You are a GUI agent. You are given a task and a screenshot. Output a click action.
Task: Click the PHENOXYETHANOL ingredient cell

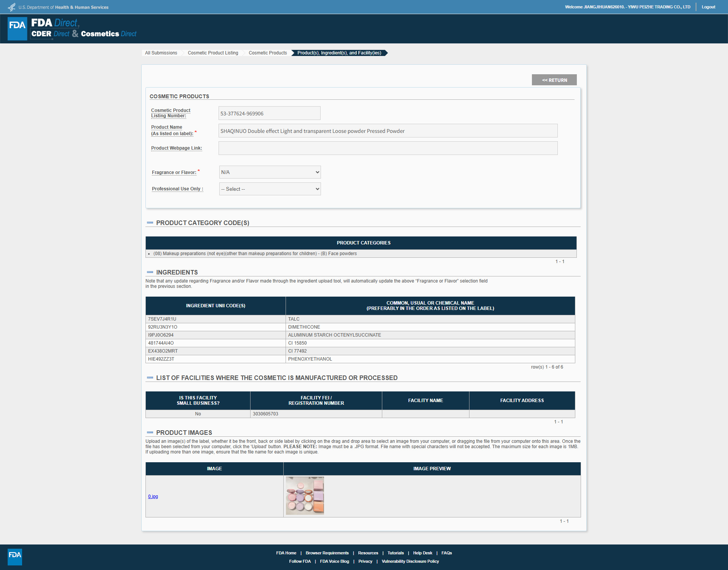(430, 359)
